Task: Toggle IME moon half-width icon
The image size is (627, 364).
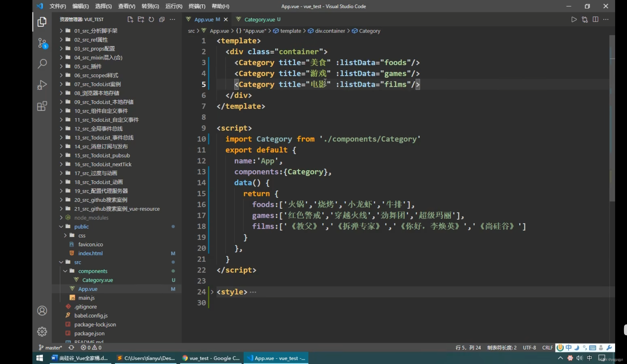Action: (x=577, y=348)
